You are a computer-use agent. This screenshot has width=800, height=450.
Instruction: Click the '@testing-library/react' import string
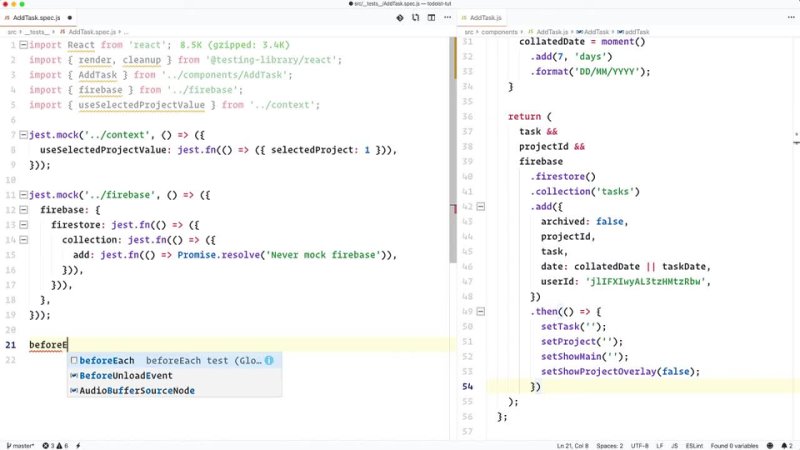[271, 60]
